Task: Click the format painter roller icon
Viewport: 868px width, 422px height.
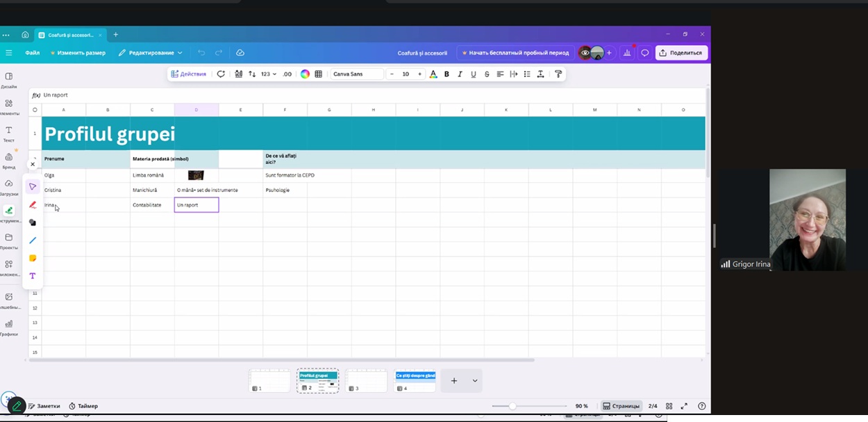Action: click(558, 74)
